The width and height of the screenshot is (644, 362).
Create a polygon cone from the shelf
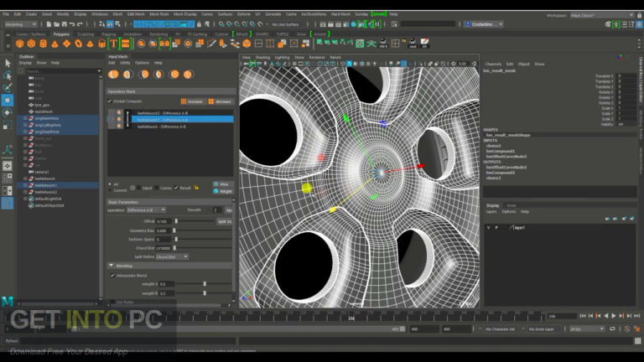tap(55, 44)
